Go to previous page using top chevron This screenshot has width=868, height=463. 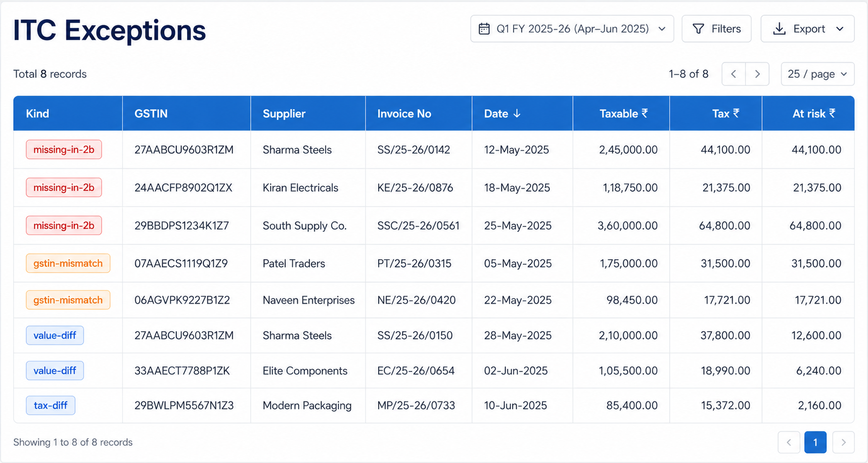734,74
